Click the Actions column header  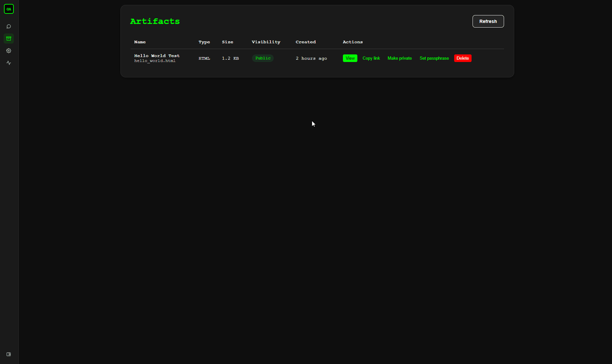pos(353,42)
